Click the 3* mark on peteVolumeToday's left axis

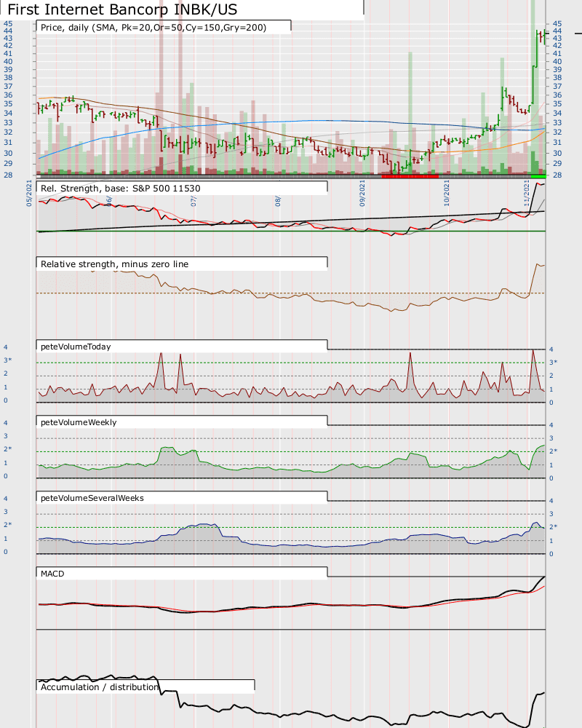(8, 360)
